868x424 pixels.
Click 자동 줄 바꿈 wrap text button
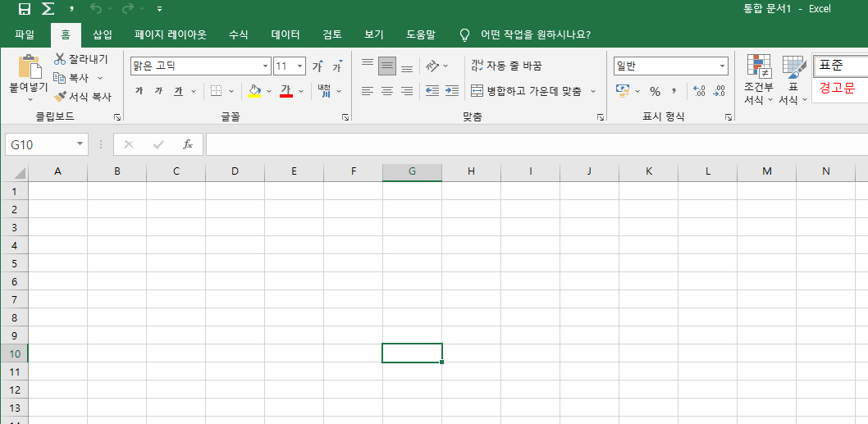pos(506,66)
